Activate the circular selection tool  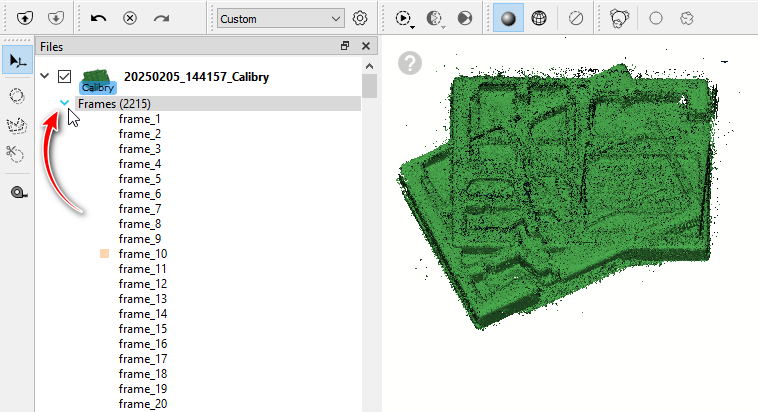point(16,94)
